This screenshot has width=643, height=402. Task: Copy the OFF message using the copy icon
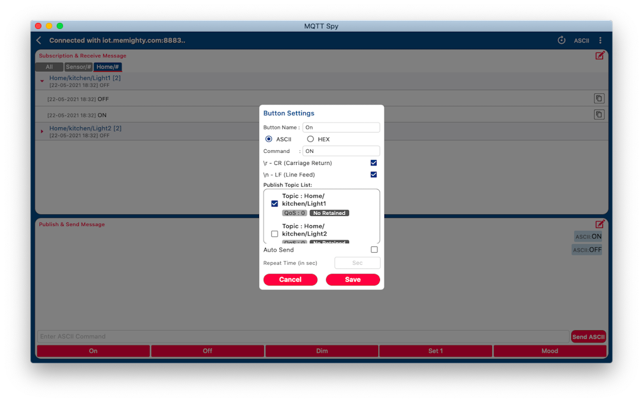(599, 98)
